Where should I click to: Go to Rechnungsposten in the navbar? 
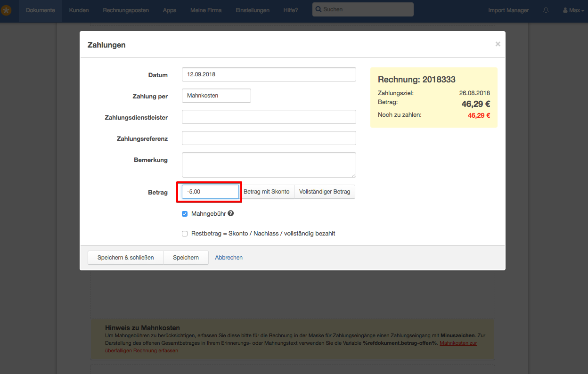pyautogui.click(x=126, y=10)
